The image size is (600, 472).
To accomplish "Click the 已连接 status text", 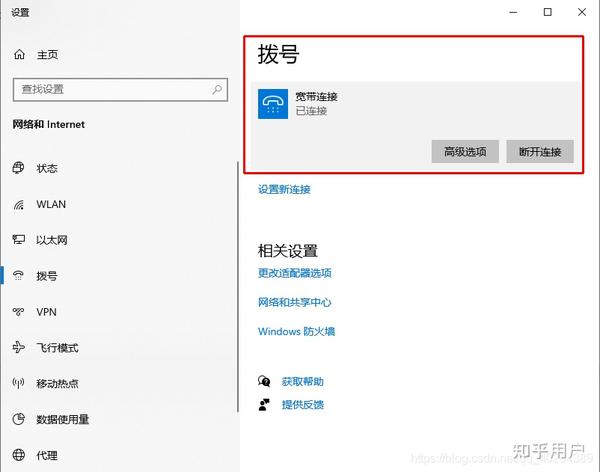I will tap(311, 111).
